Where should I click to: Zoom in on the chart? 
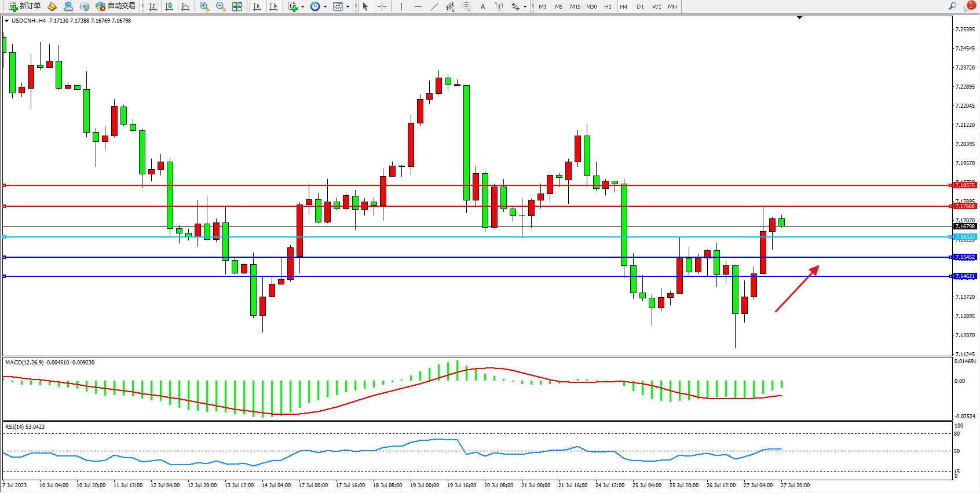(x=204, y=6)
